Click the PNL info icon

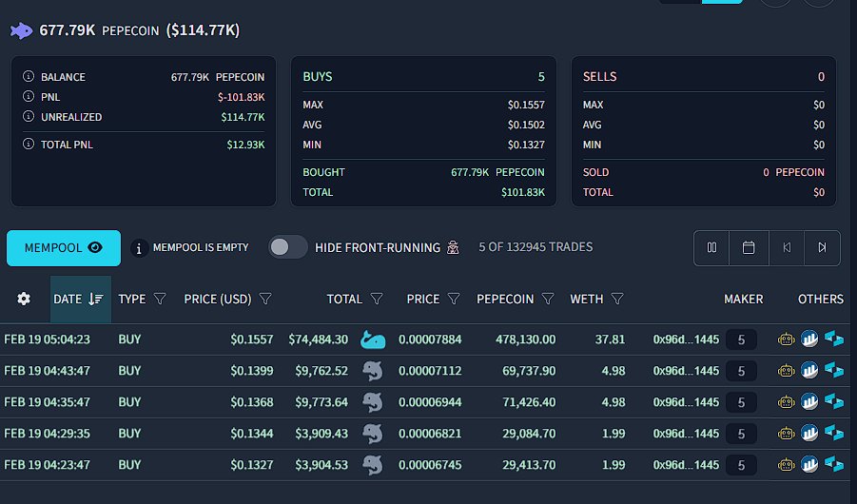point(29,97)
